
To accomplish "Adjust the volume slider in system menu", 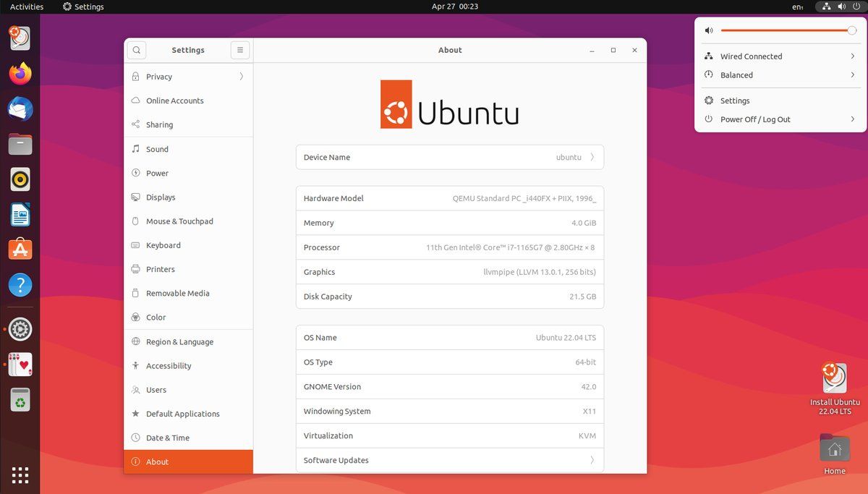I will tap(788, 30).
